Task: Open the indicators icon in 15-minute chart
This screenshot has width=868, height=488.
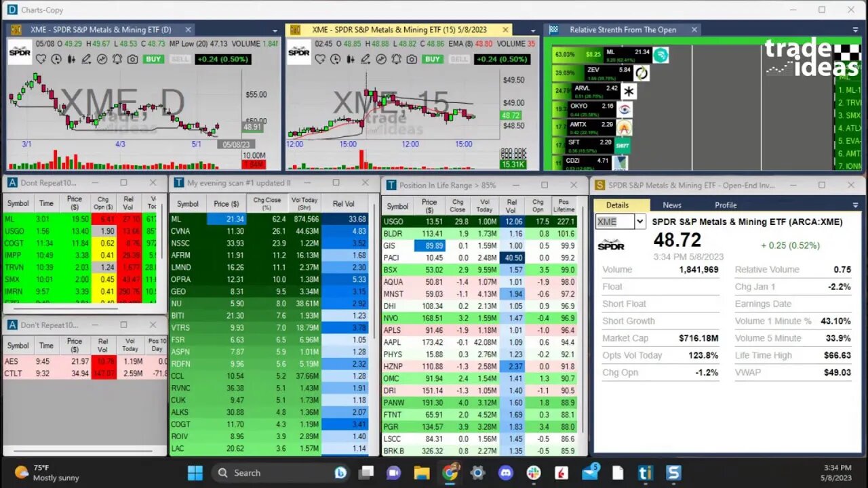Action: 380,59
